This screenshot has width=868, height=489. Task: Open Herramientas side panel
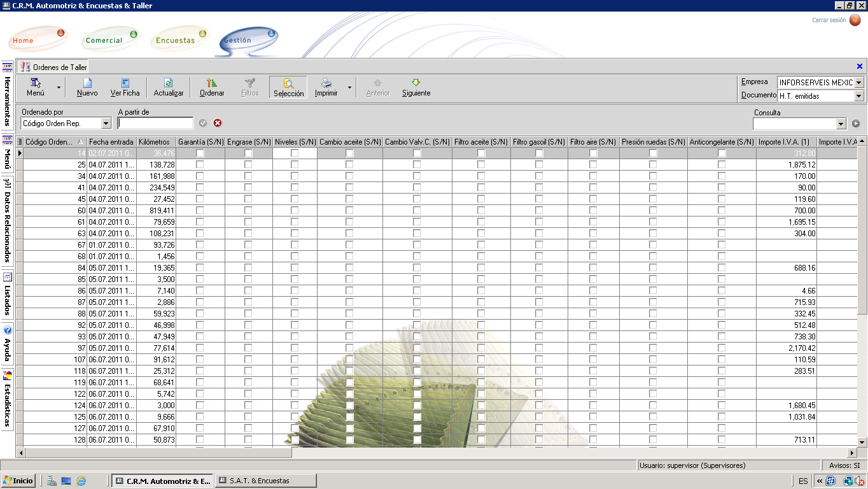pos(8,96)
